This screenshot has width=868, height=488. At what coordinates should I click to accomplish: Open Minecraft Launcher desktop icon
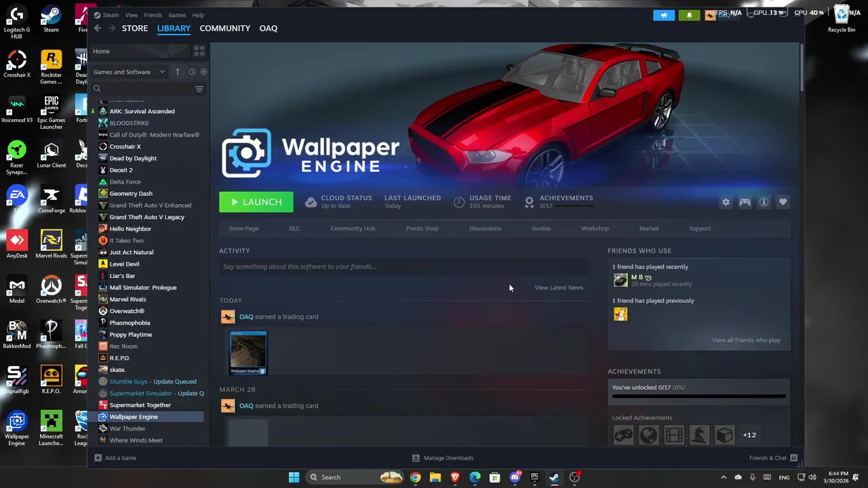(51, 428)
